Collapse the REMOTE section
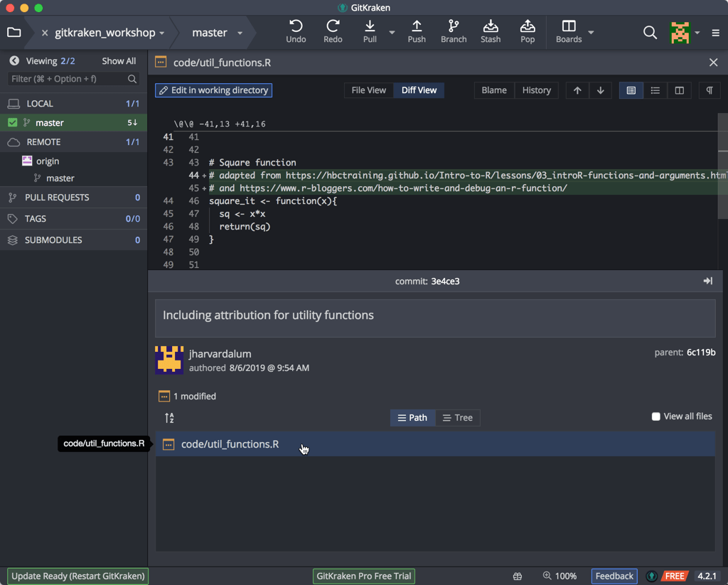 coord(73,142)
